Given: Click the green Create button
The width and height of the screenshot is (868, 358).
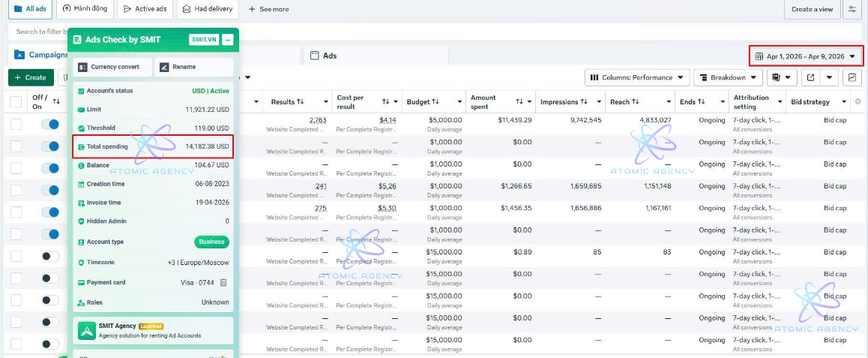Looking at the screenshot, I should (x=31, y=77).
